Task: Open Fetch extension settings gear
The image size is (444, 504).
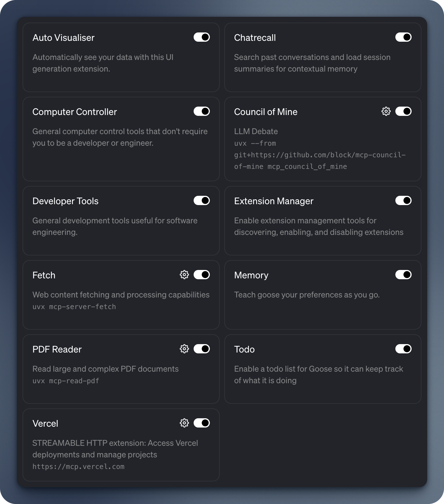Action: coord(184,275)
